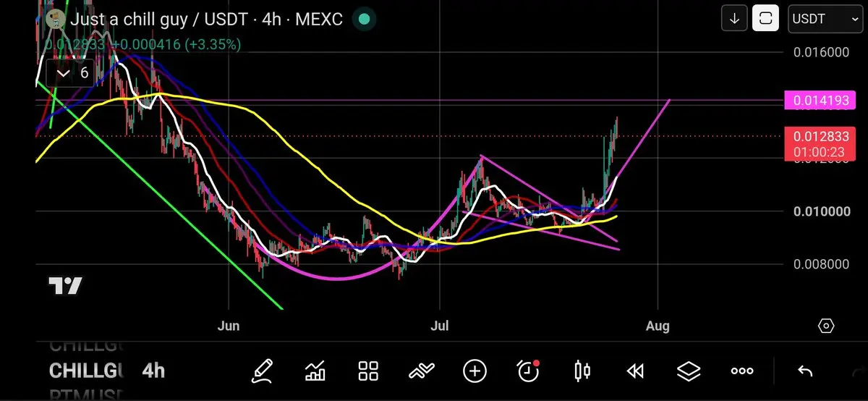Change the 4h interval in the bottom bar
This screenshot has height=401, width=868.
[153, 371]
